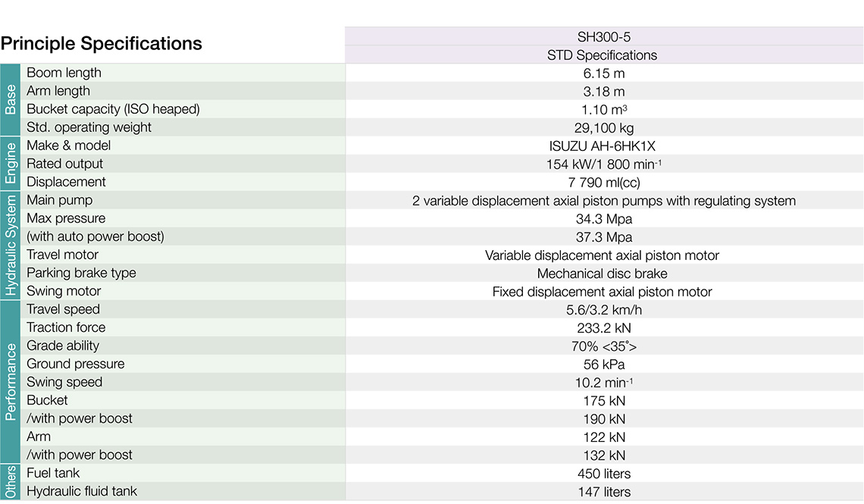This screenshot has height=504, width=864.
Task: Click the STD Specifications column header
Action: click(x=603, y=55)
